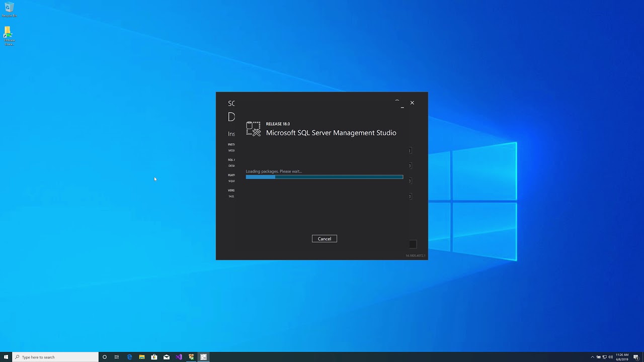The image size is (644, 362).
Task: Show hidden system tray icons
Action: tap(592, 357)
